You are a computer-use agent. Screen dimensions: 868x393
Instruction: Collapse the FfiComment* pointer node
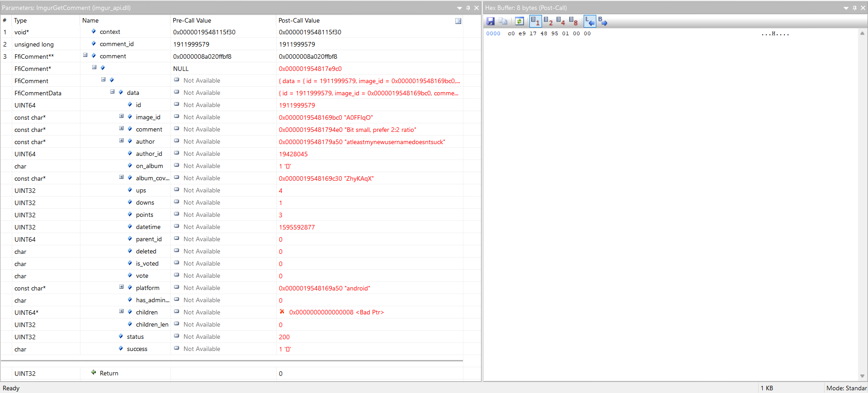(94, 67)
